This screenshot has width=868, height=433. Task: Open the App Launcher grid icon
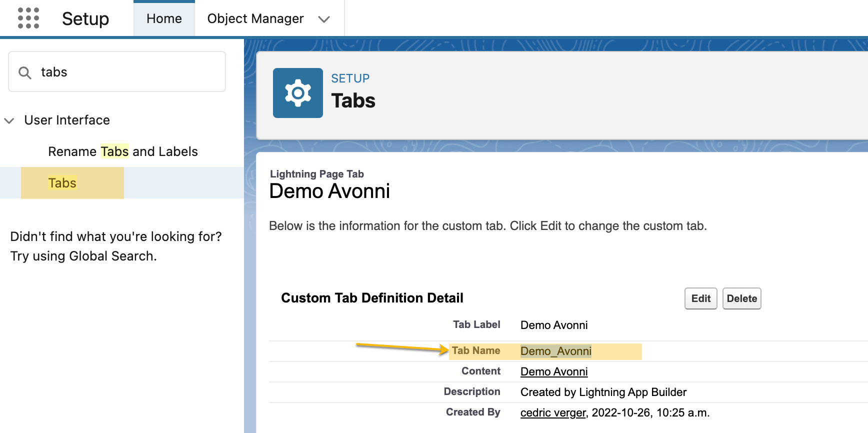coord(28,18)
